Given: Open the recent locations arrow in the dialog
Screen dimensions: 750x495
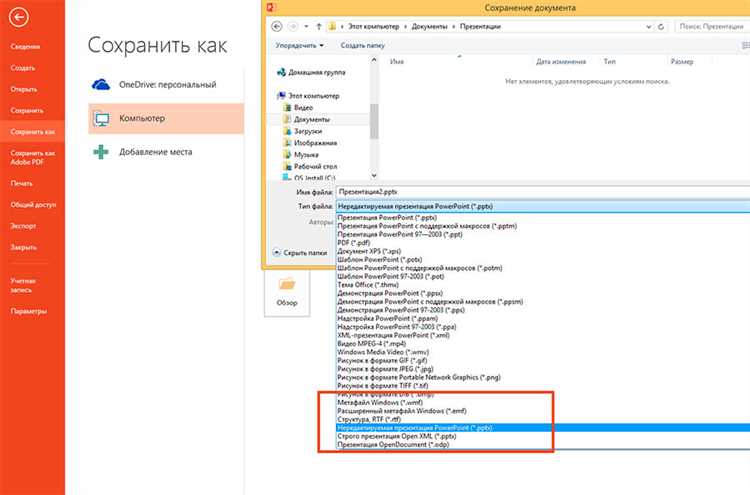Looking at the screenshot, I should pyautogui.click(x=306, y=26).
